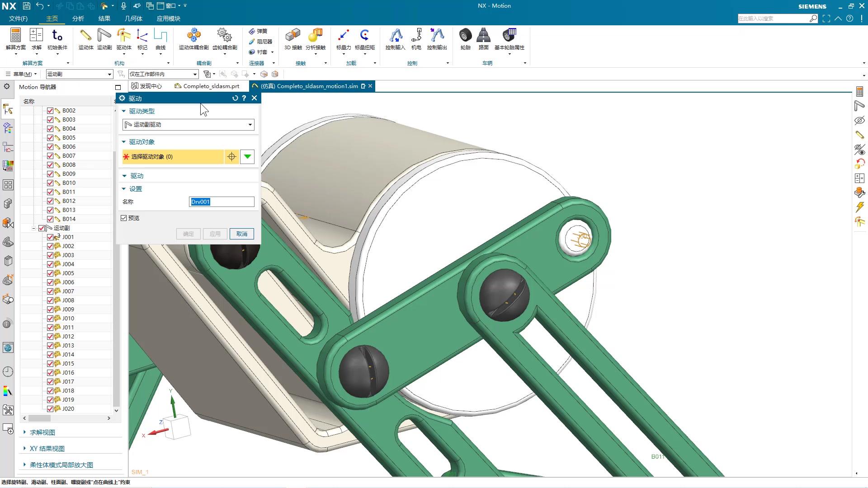Switch to the Completo_sldasm.prt tab

tap(211, 86)
